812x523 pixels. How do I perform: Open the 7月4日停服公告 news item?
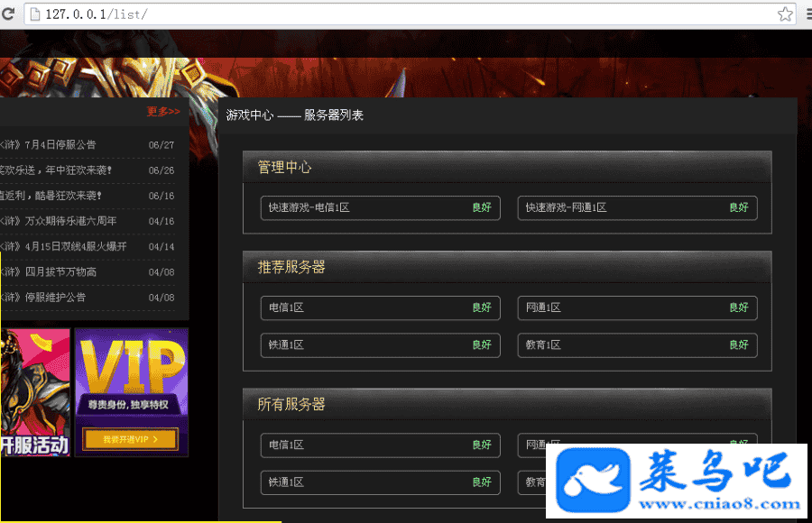tap(48, 145)
